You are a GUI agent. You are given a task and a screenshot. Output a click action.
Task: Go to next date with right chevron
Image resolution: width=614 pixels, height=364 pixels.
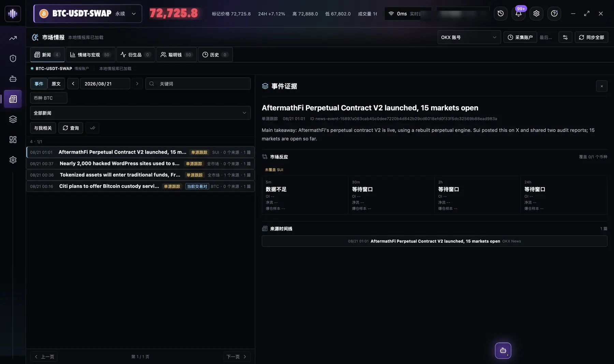pos(137,84)
